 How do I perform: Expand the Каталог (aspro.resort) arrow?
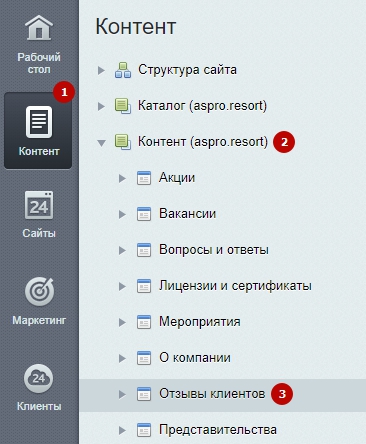(x=101, y=106)
